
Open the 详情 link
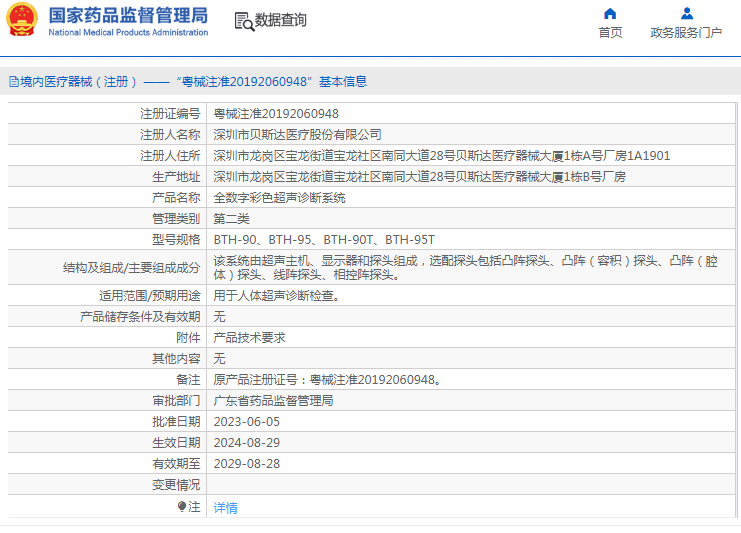point(225,507)
